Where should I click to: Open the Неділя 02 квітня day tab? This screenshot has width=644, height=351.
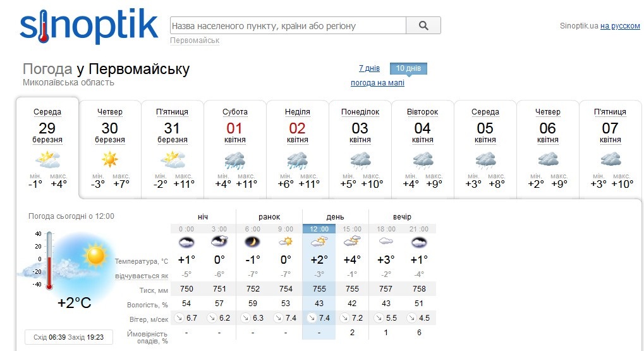[x=298, y=149]
